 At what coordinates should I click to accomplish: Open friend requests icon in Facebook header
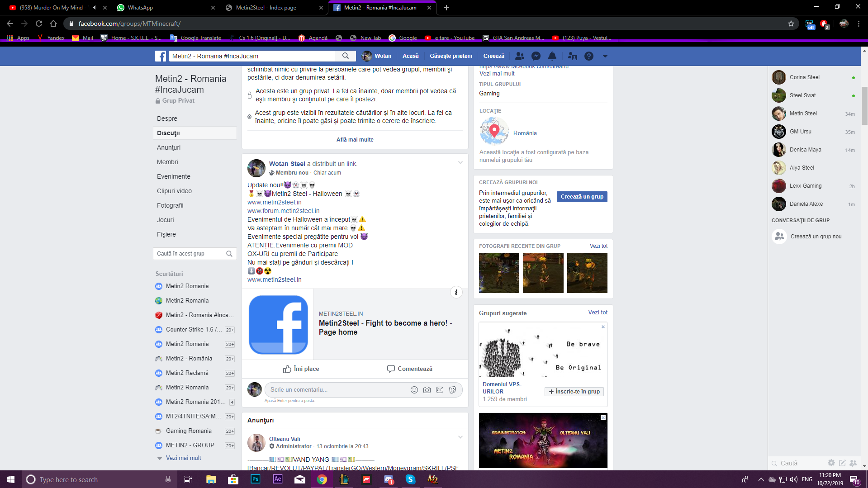coord(520,56)
